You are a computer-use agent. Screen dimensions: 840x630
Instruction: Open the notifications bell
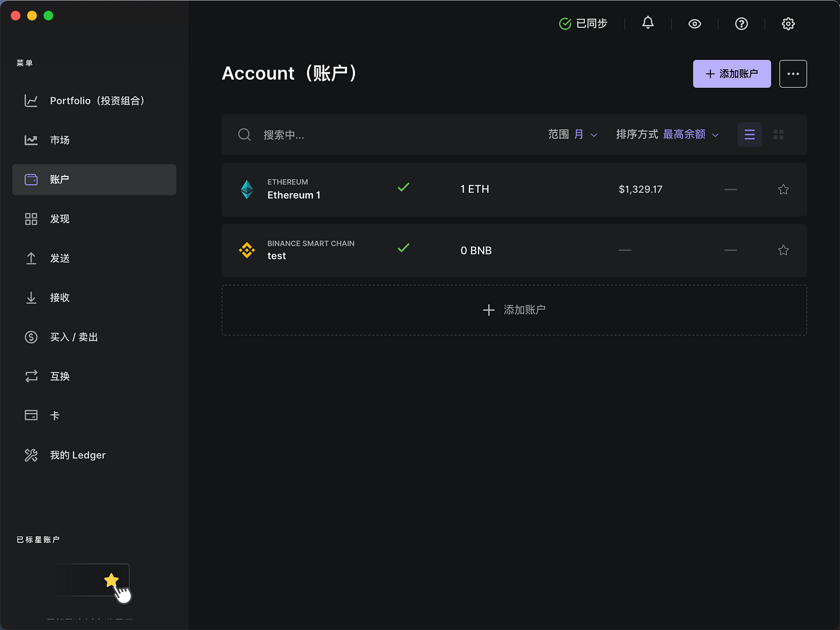[648, 23]
